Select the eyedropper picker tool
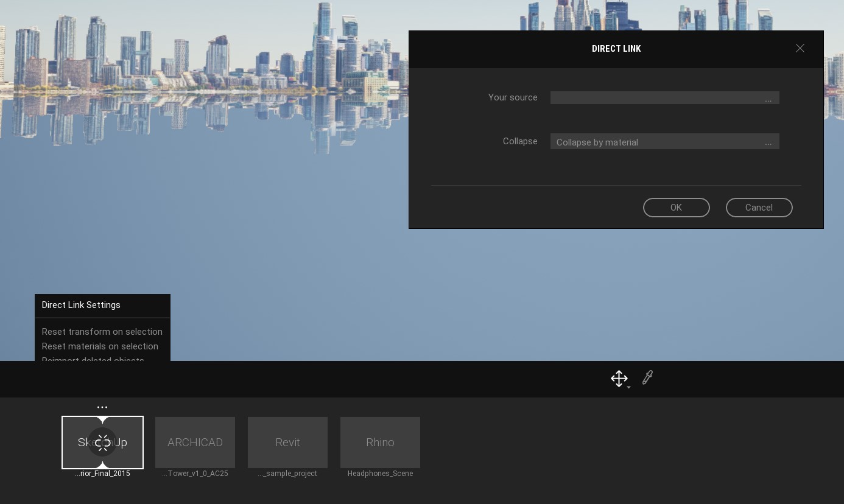The image size is (844, 504). [x=647, y=377]
